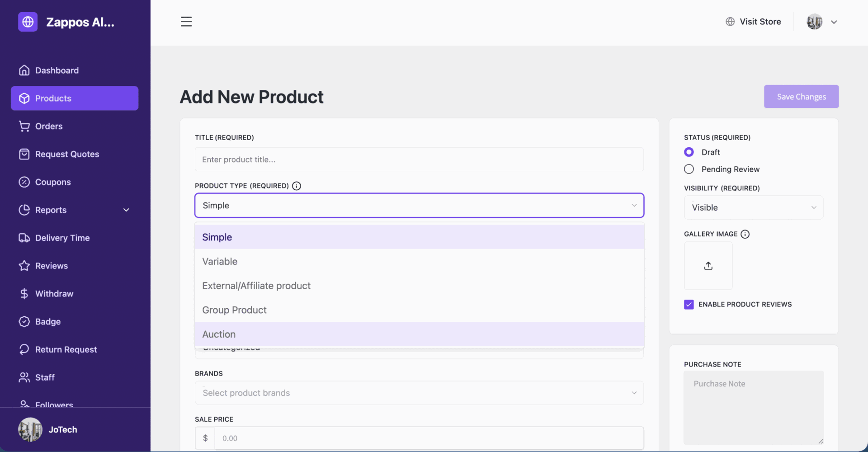This screenshot has height=452, width=868.
Task: Click the Dashboard home icon
Action: [x=24, y=71]
